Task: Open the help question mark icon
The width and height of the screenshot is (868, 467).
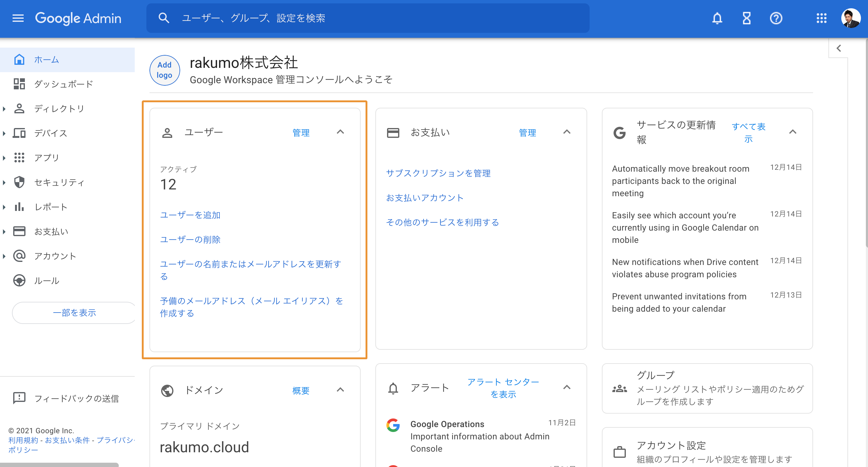Action: 776,18
